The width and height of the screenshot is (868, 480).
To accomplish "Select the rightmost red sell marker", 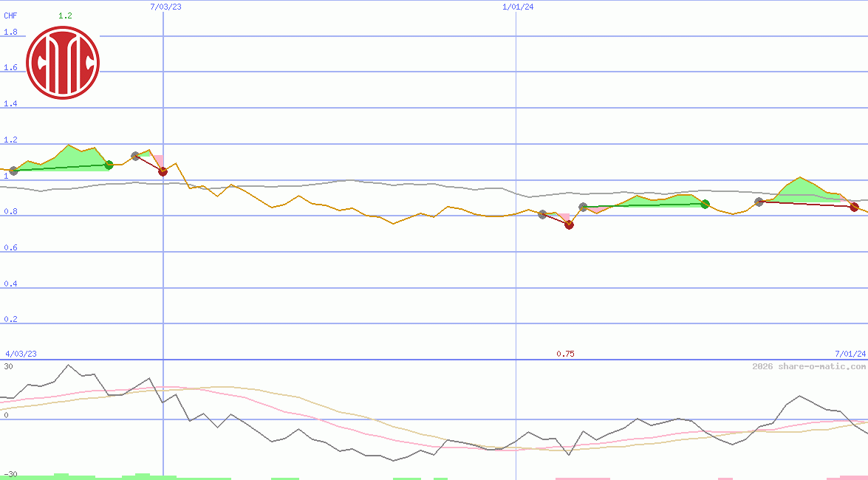I will (x=854, y=208).
